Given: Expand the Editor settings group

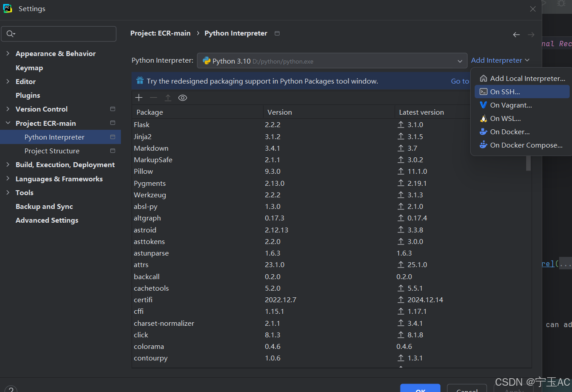Looking at the screenshot, I should tap(8, 81).
